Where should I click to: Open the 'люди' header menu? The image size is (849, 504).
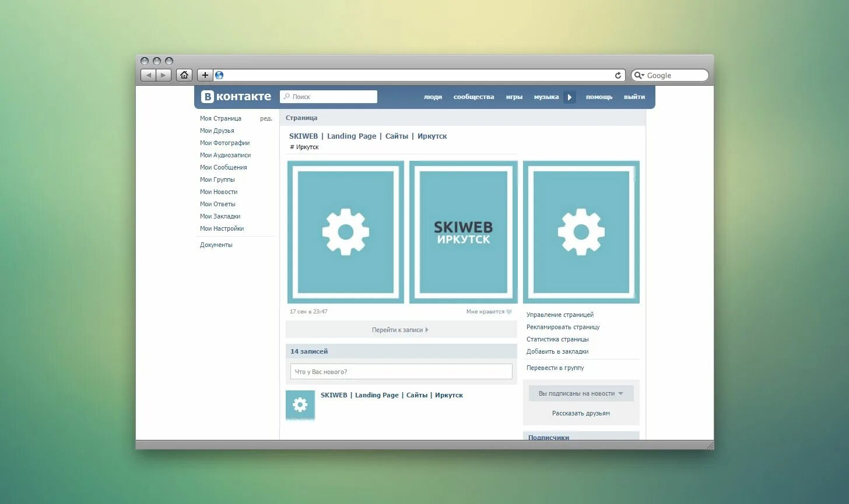[433, 97]
